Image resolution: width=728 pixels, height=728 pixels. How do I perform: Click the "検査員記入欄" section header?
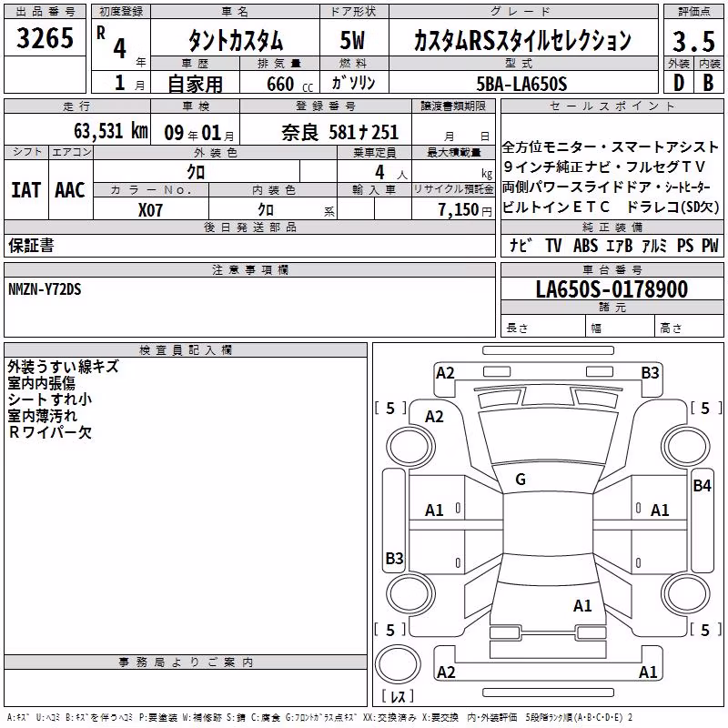click(x=186, y=350)
